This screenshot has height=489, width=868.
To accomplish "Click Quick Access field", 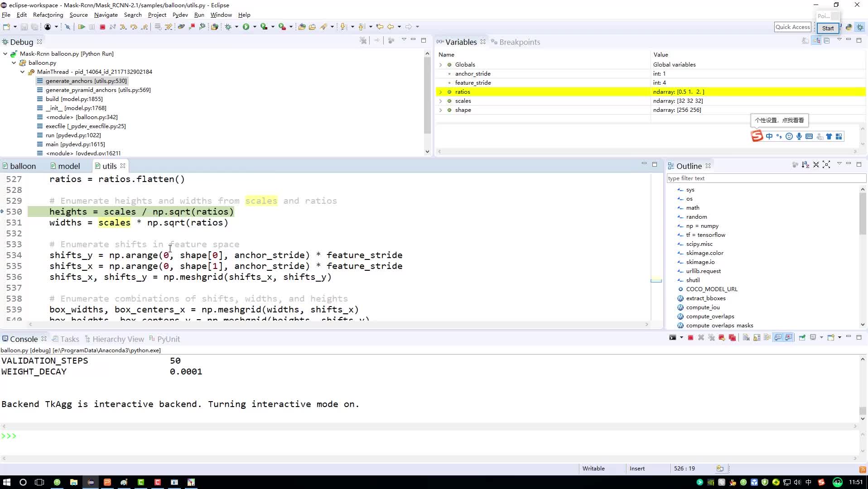I will (x=792, y=27).
